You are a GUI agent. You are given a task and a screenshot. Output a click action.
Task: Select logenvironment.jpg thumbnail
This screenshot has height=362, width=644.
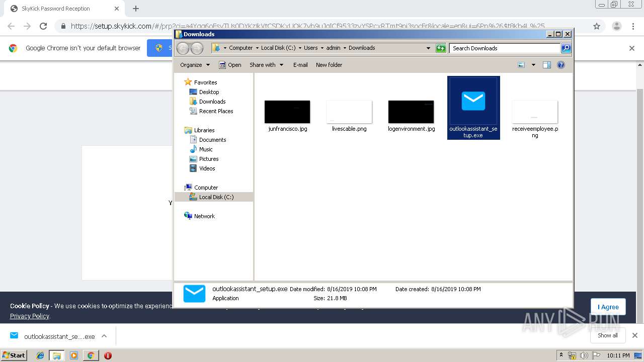[411, 112]
